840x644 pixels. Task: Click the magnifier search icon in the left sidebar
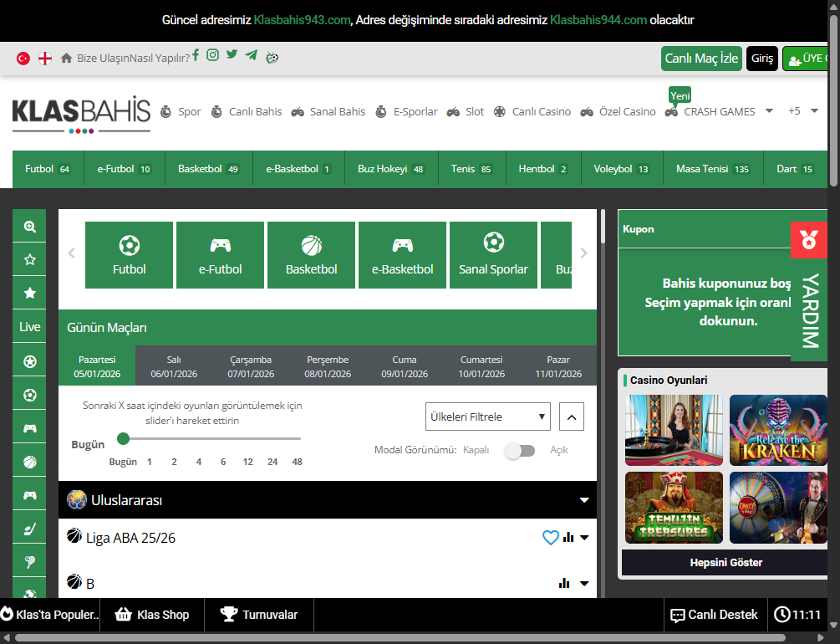pos(30,227)
